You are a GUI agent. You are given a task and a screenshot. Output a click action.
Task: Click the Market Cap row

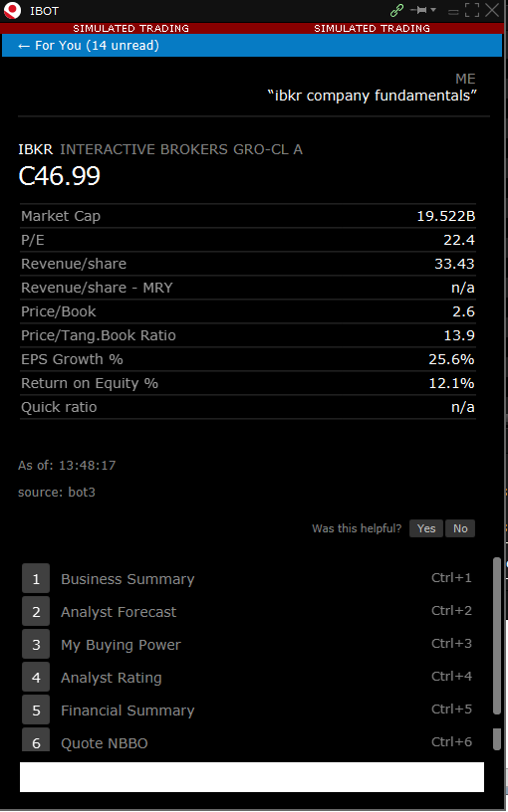(x=248, y=216)
